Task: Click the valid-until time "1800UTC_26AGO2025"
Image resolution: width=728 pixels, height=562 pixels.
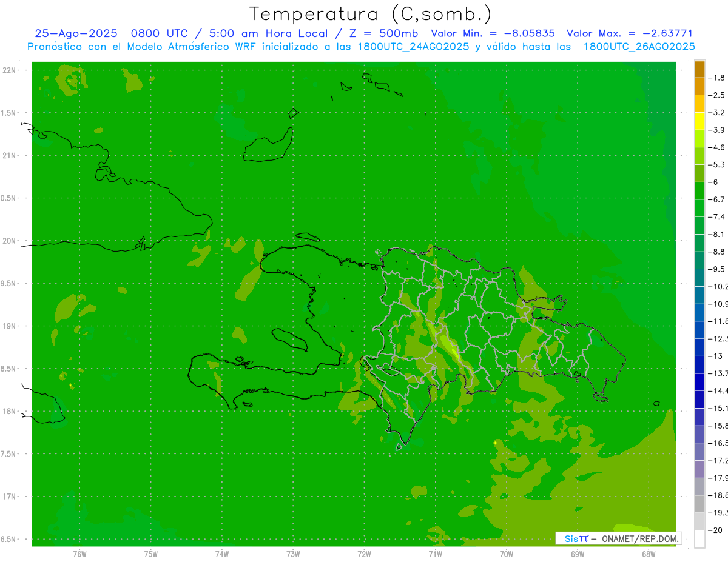Action: pyautogui.click(x=639, y=47)
